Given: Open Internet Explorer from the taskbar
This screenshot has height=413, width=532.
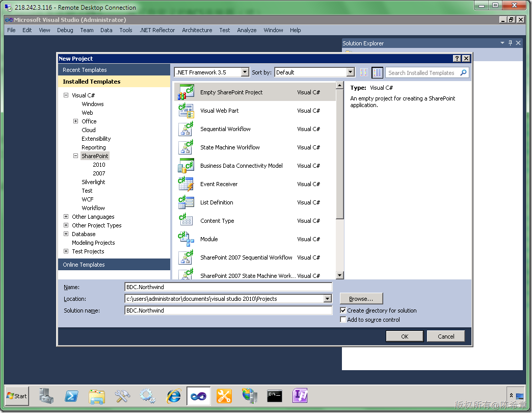Looking at the screenshot, I should tap(173, 396).
